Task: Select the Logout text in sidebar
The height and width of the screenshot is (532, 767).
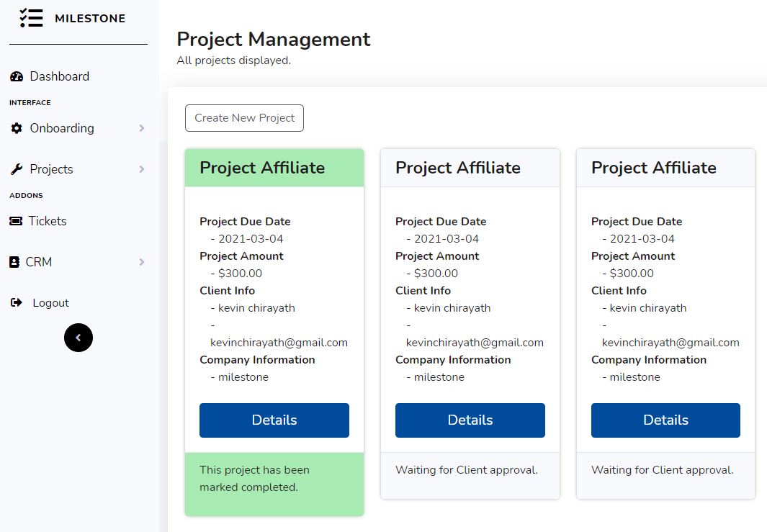Action: click(50, 303)
